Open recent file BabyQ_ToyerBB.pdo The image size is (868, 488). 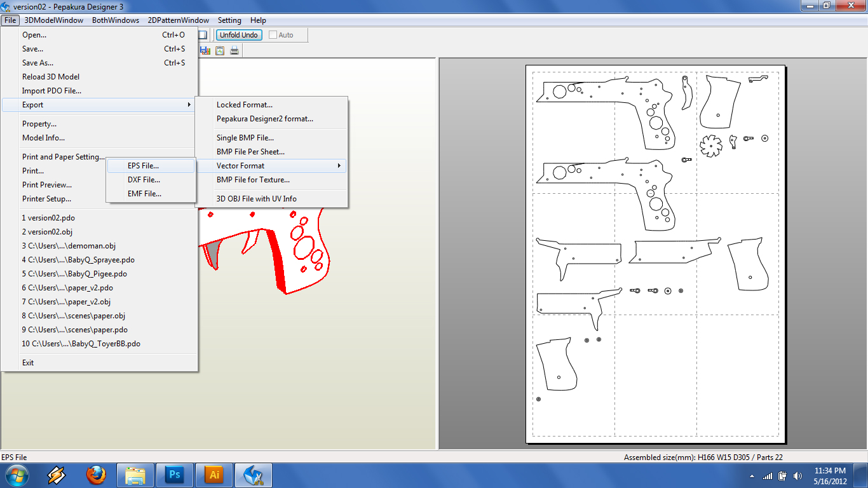click(x=99, y=344)
